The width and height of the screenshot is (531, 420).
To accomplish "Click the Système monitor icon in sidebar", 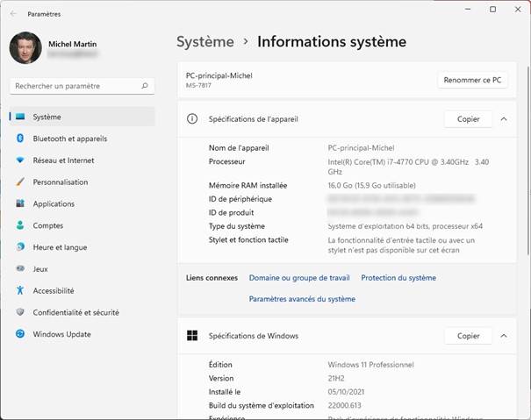I will [x=20, y=117].
